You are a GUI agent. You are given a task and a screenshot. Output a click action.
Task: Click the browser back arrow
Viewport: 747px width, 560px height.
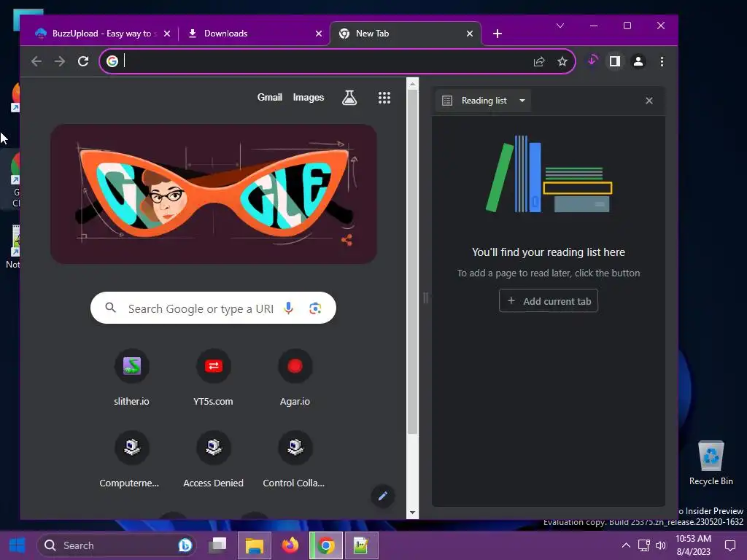36,61
